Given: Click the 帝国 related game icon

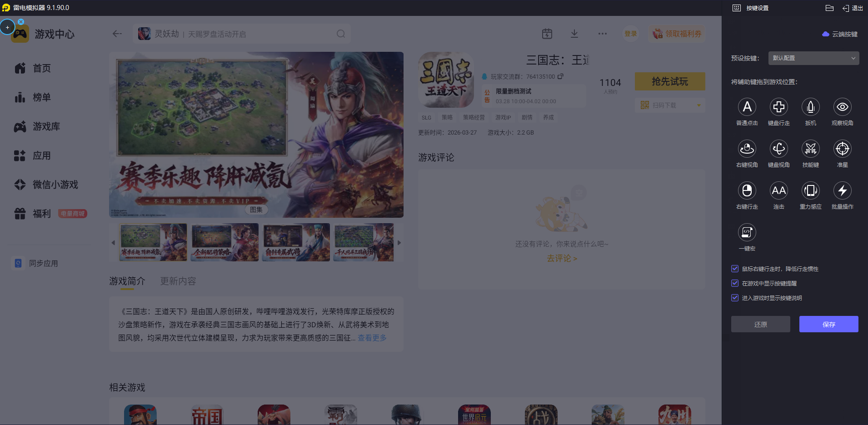Looking at the screenshot, I should pos(207,415).
